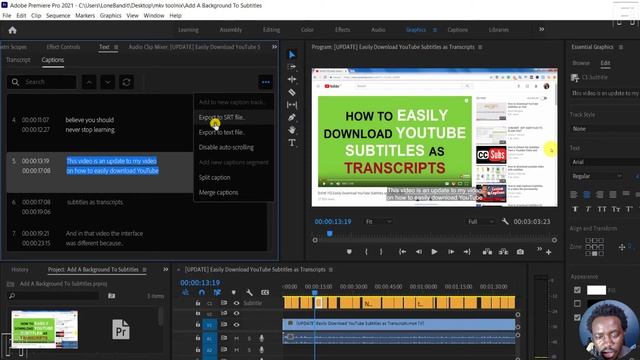
Task: Click the timeline caption track options CC icon
Action: (x=265, y=292)
